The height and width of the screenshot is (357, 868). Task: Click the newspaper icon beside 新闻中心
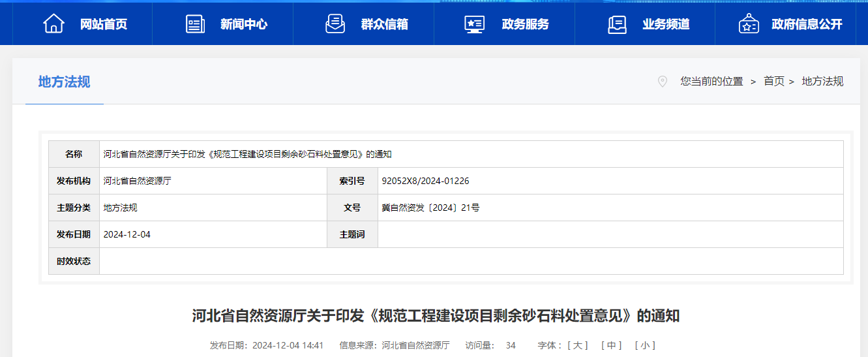point(195,24)
